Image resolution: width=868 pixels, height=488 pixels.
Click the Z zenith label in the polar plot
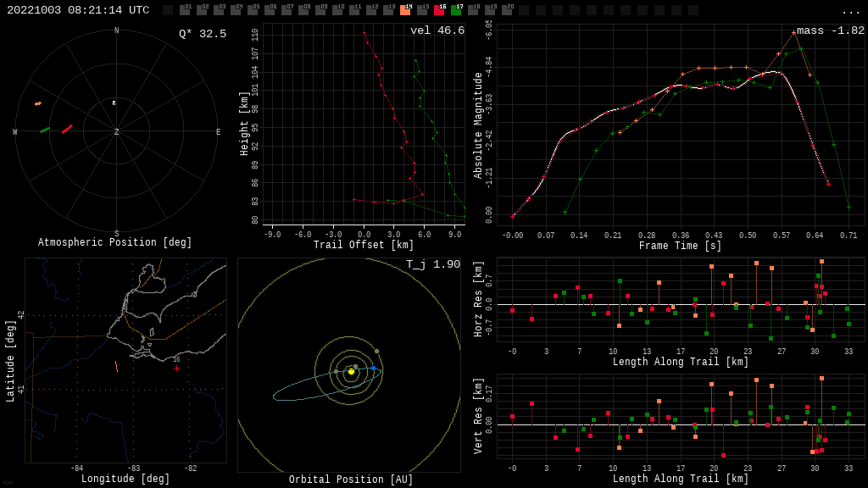click(116, 132)
